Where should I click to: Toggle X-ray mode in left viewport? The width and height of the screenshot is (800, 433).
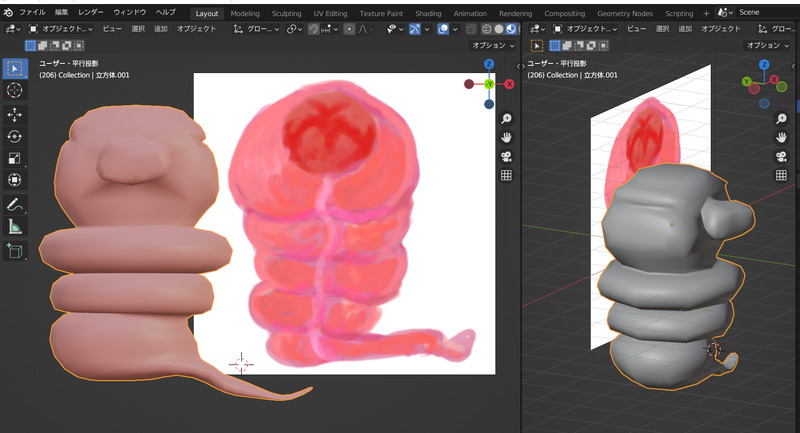[471, 29]
